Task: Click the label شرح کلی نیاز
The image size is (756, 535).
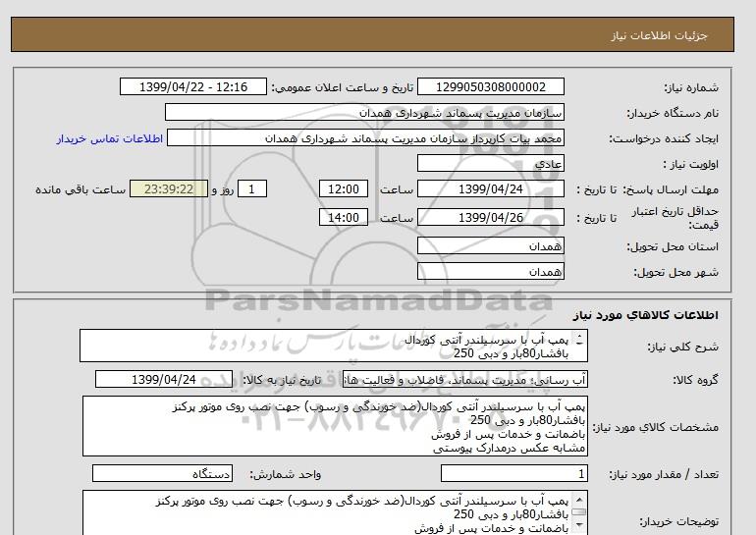Action: (x=682, y=347)
